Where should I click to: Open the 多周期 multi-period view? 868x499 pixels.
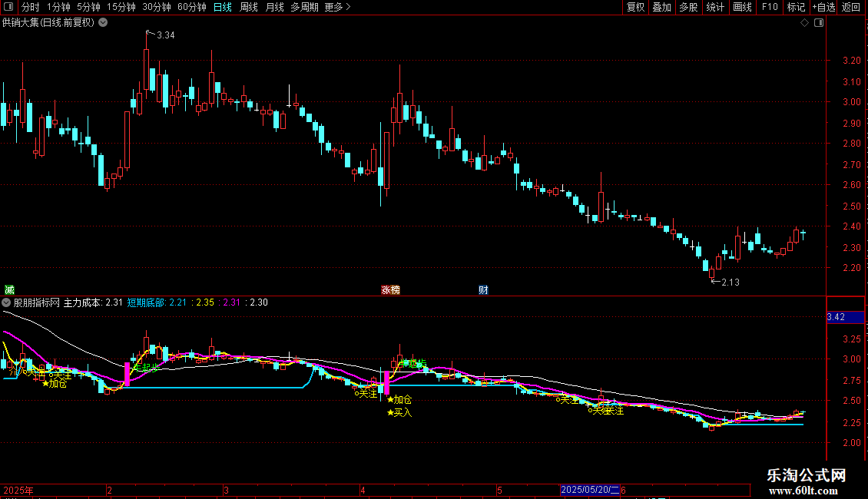coord(304,7)
